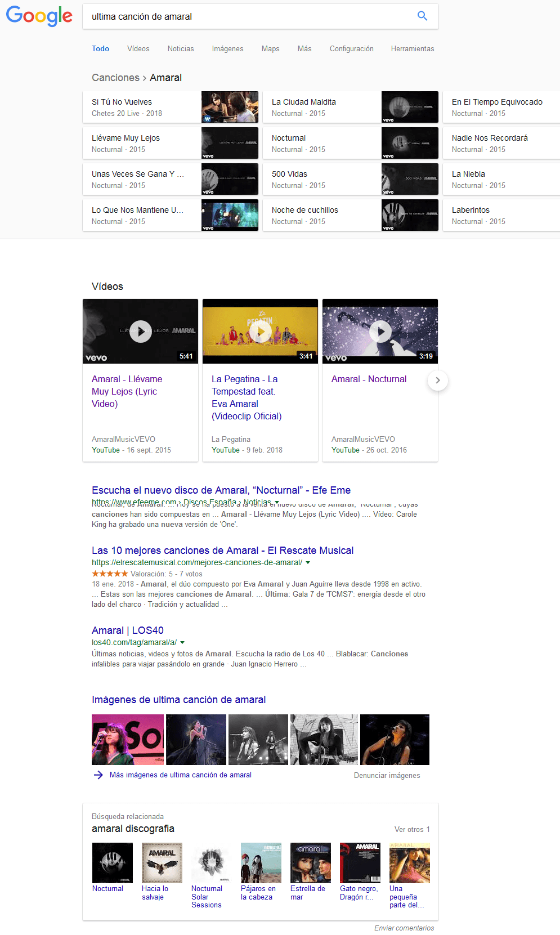Open Unas Veces Se Gana song card

(171, 179)
